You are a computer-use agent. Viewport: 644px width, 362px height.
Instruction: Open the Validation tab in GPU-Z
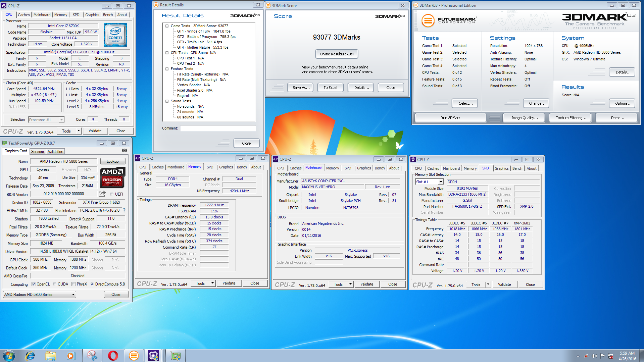pos(56,152)
